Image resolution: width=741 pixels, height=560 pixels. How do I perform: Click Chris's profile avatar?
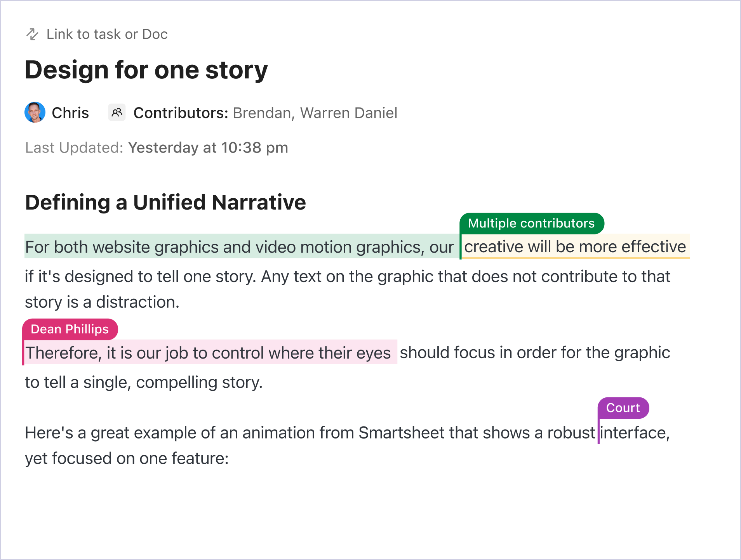click(35, 113)
